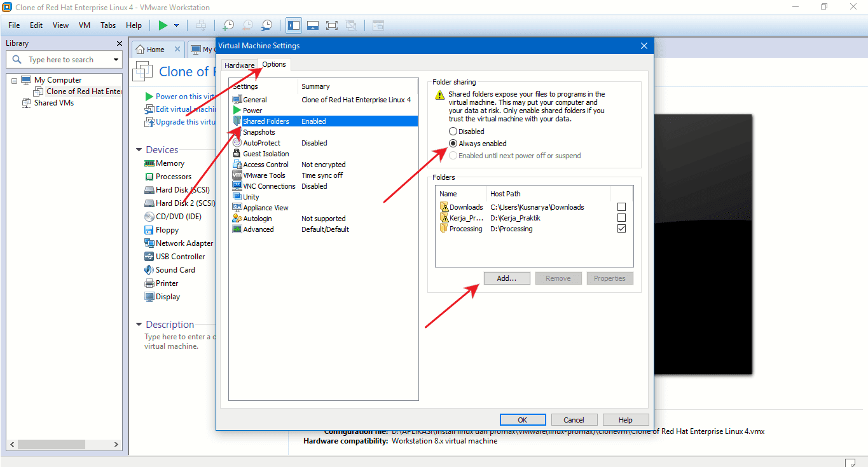
Task: Uncheck the Processing shared folder
Action: [621, 229]
